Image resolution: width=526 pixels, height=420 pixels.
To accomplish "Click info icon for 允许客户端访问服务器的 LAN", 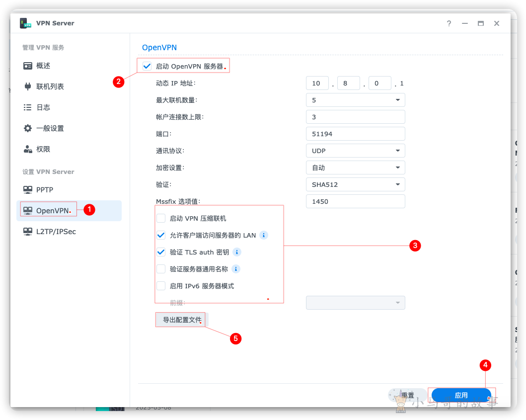I will [264, 235].
